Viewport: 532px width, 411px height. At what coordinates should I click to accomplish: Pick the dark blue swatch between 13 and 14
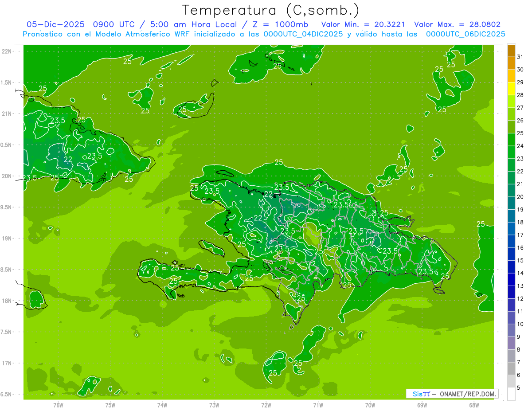click(512, 280)
